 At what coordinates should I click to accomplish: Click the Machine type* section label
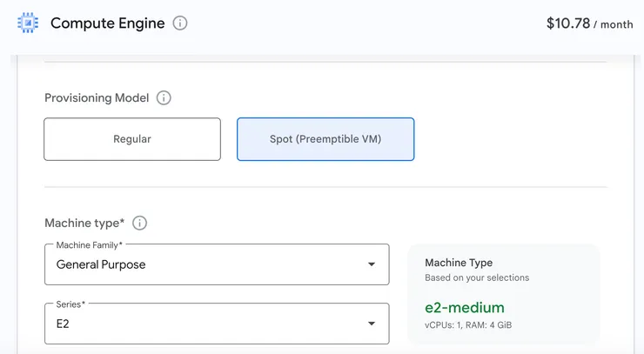(x=84, y=223)
